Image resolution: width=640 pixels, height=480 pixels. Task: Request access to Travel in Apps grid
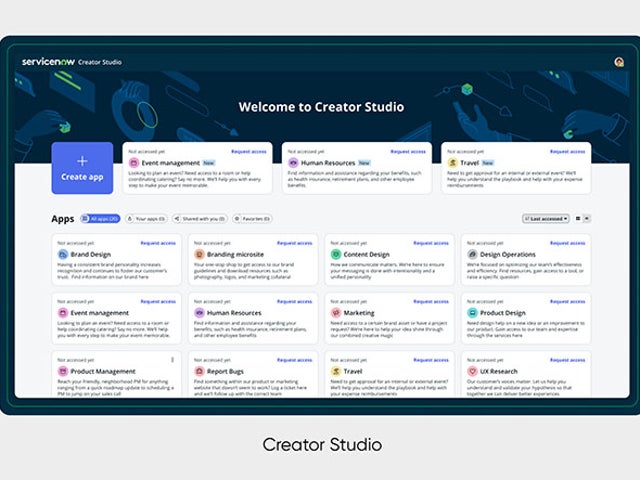(431, 360)
